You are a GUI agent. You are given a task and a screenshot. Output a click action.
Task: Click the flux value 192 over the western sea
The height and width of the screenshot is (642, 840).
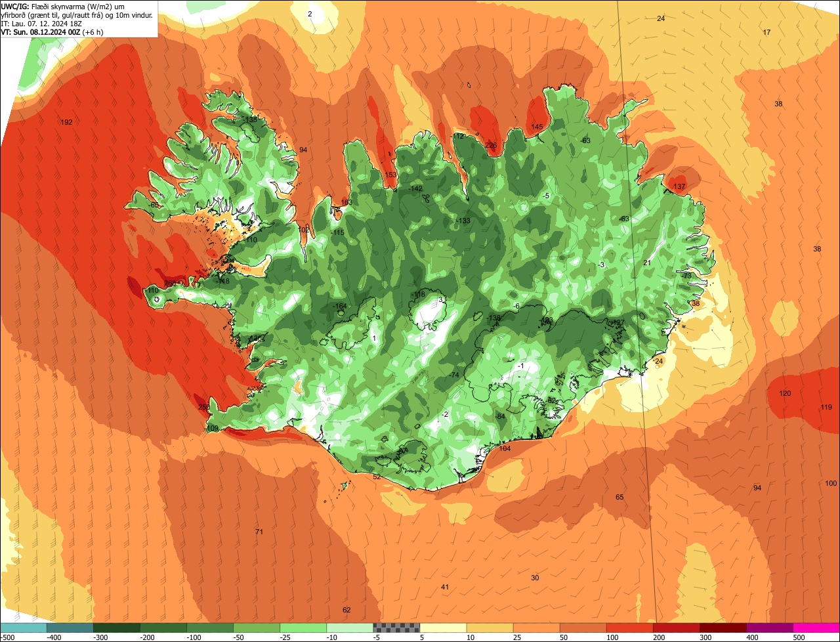66,122
